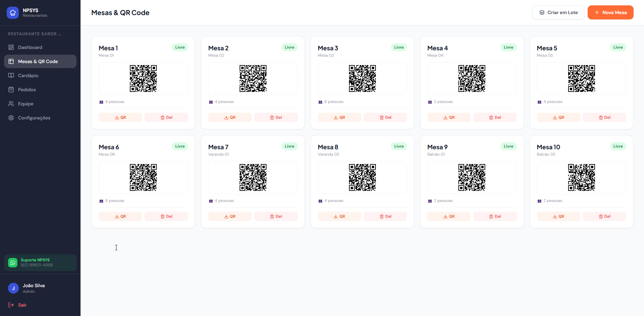Download QR code for Mesa 6
The height and width of the screenshot is (316, 644).
tap(120, 216)
